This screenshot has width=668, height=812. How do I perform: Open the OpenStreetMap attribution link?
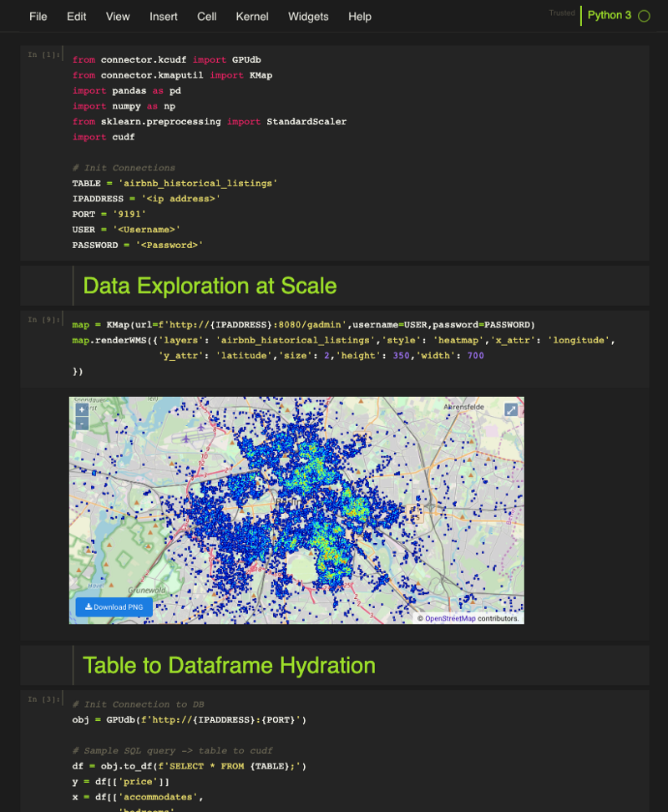tap(450, 618)
